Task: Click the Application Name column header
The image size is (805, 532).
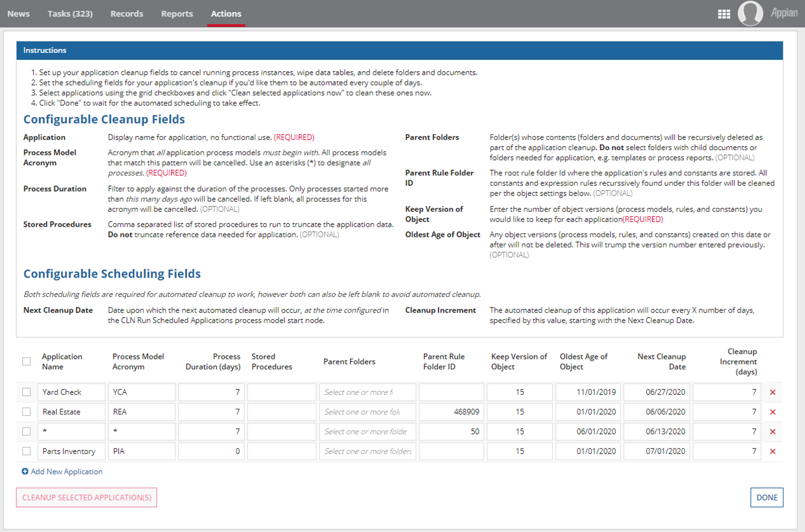Action: point(62,362)
